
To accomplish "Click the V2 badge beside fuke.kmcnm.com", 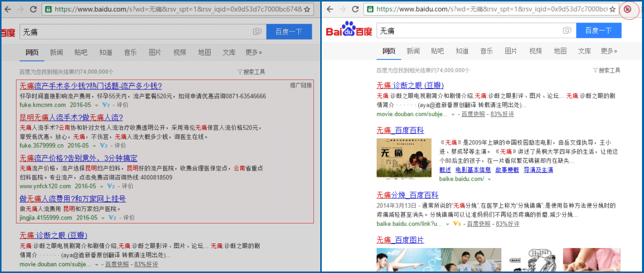I will tap(106, 105).
